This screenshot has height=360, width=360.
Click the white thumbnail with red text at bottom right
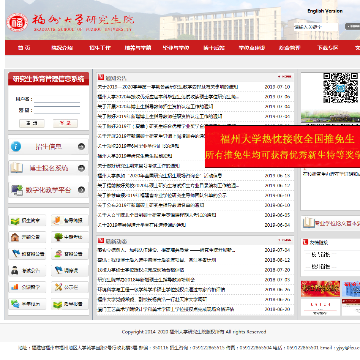(320, 307)
